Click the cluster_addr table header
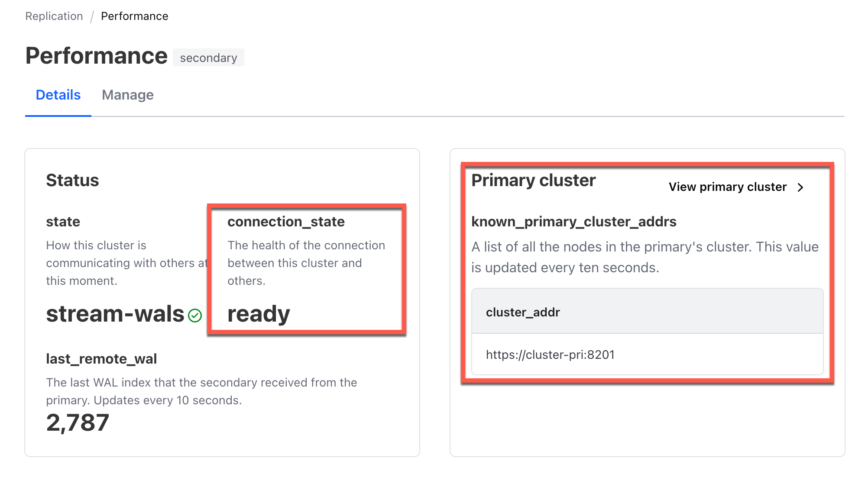868x477 pixels. click(x=523, y=312)
